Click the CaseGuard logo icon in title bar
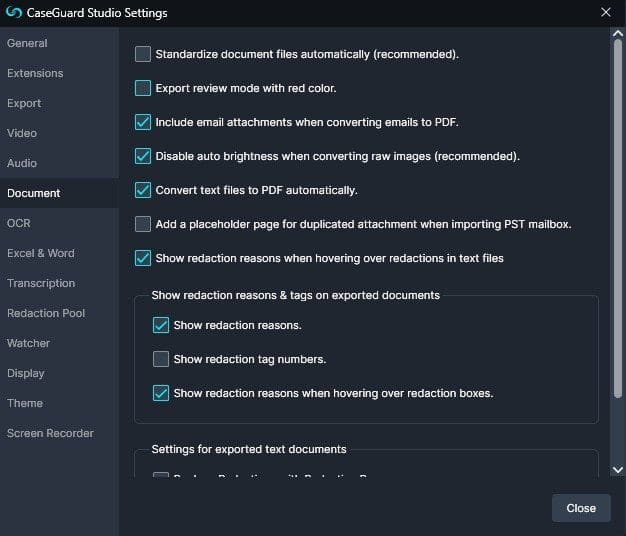This screenshot has height=536, width=626. point(14,12)
